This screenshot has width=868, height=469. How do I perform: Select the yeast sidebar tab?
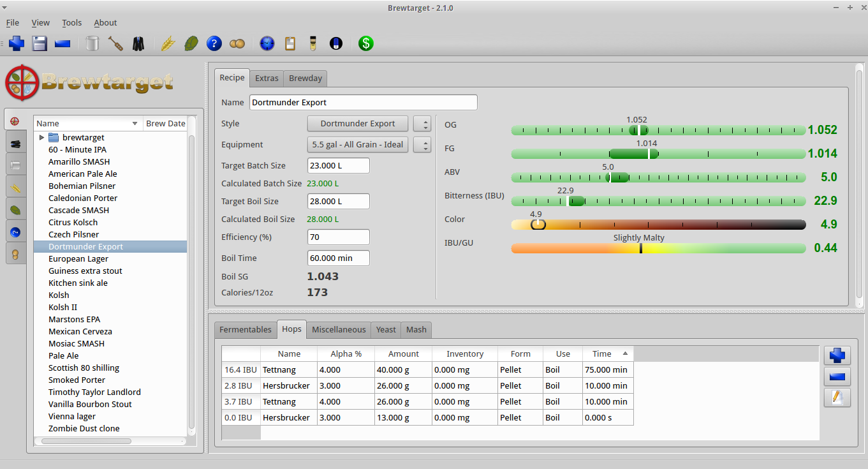(x=16, y=253)
